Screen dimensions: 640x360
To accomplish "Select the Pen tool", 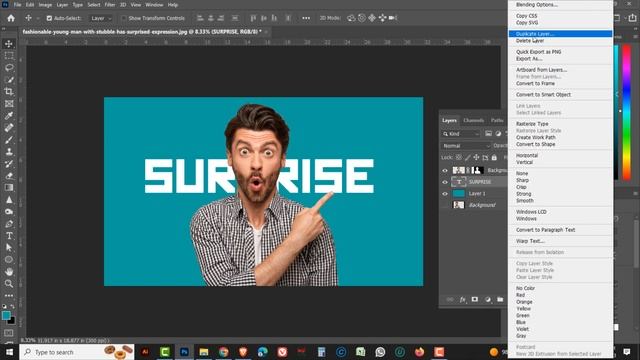I will tap(9, 224).
